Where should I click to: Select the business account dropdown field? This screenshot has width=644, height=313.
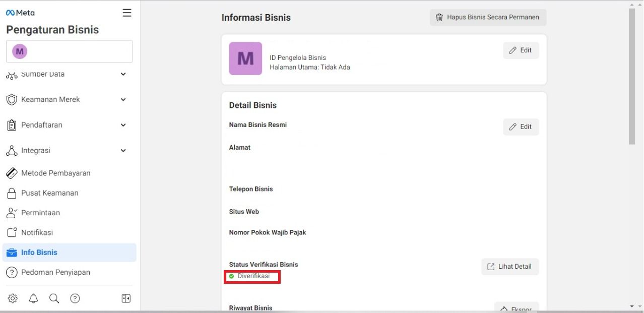pos(69,51)
